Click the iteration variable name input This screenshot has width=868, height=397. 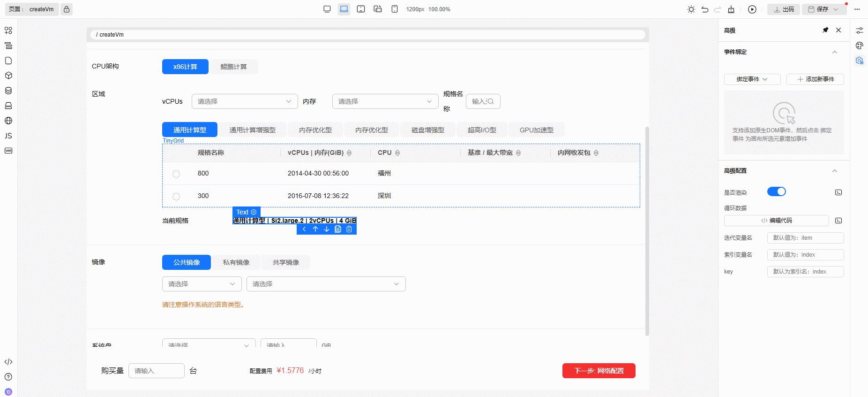(805, 238)
